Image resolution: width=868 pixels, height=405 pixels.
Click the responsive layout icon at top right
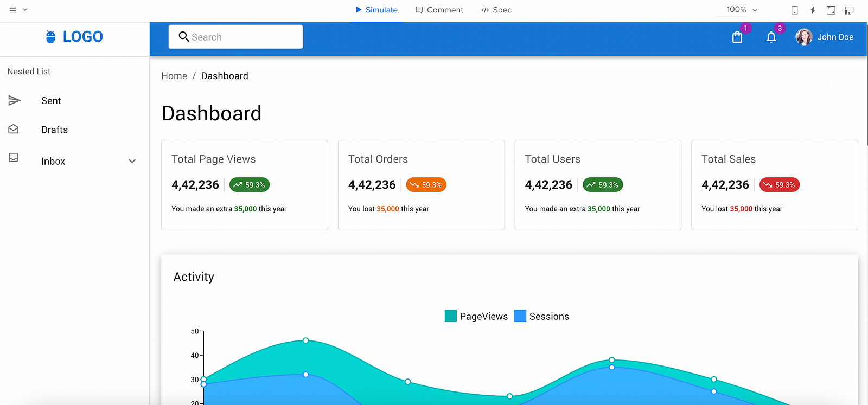pos(849,10)
